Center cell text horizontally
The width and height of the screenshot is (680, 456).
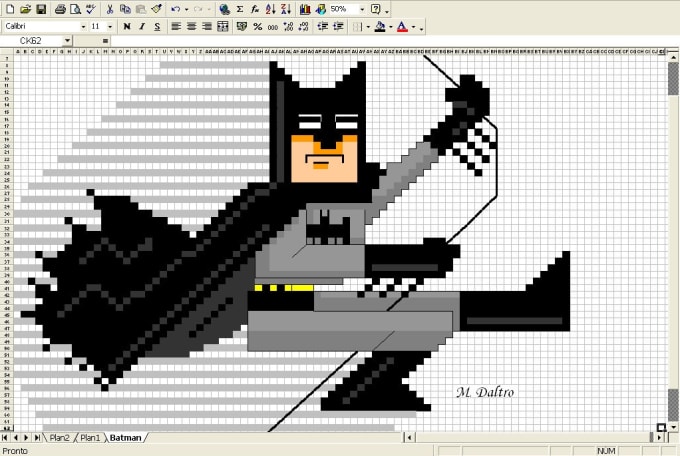[191, 26]
